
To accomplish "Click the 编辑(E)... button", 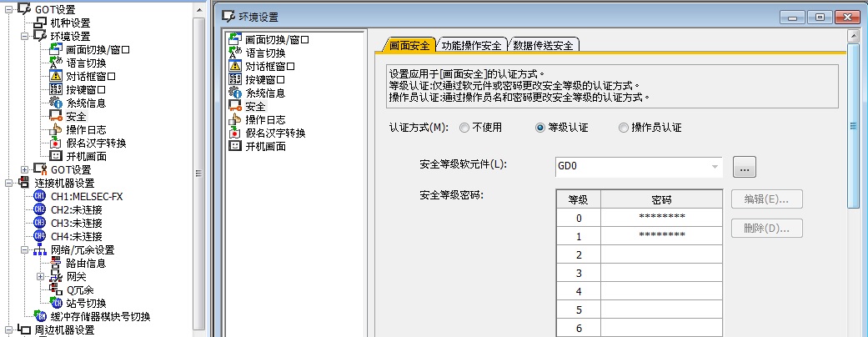I will pos(766,199).
